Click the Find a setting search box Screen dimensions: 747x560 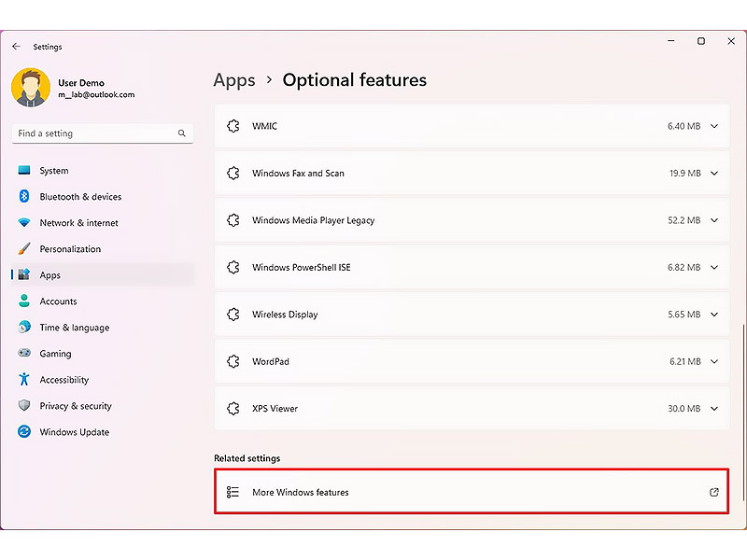pos(103,133)
